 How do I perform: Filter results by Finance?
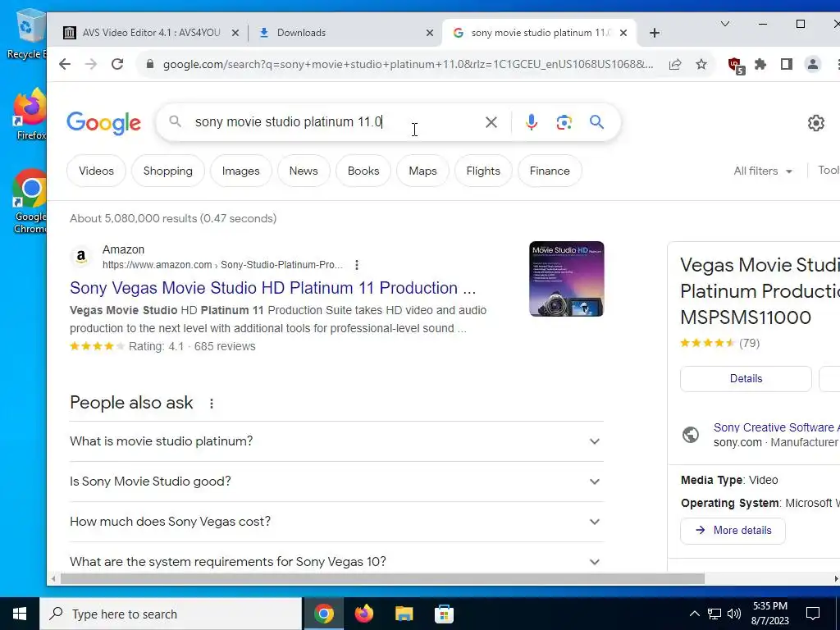pyautogui.click(x=550, y=171)
